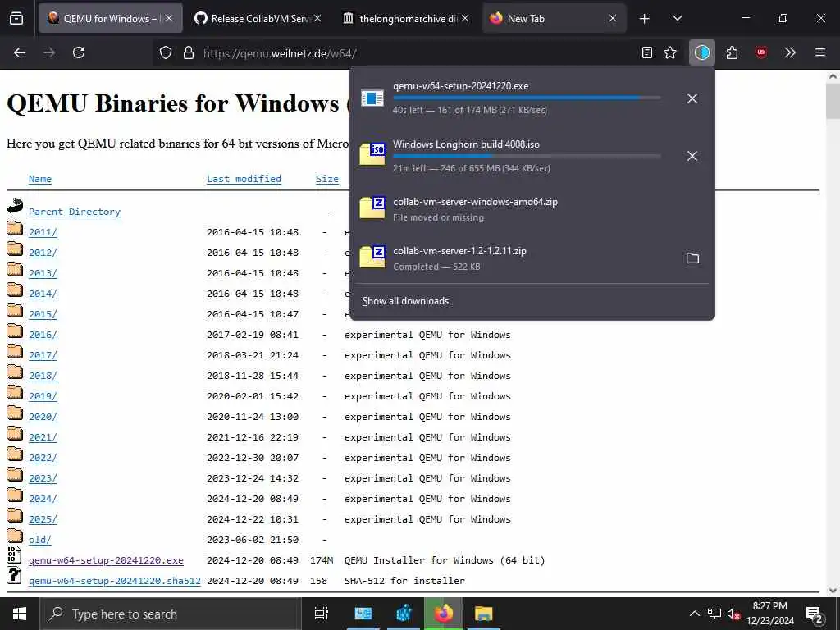Open the Windows Start menu
840x630 pixels.
coord(20,614)
